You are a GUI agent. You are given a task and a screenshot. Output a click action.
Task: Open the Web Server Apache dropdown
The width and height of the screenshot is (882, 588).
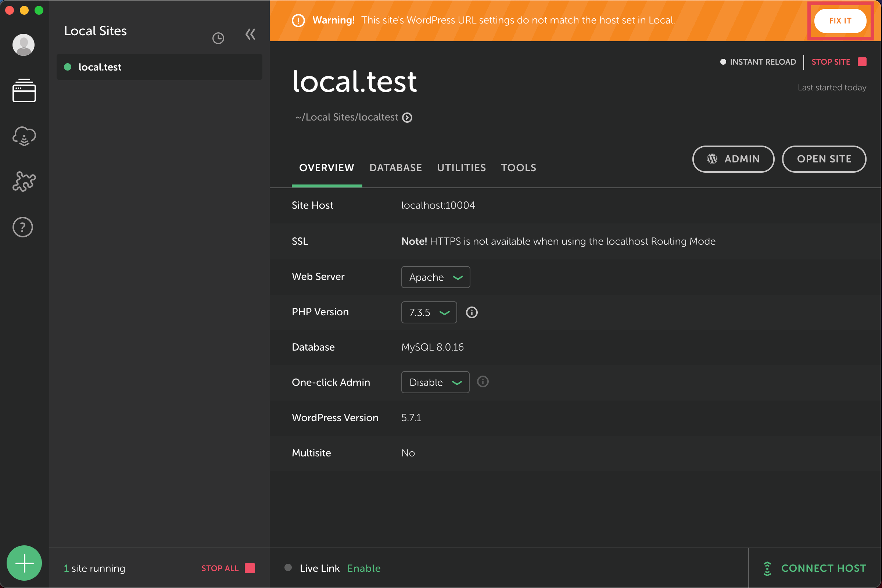point(436,277)
